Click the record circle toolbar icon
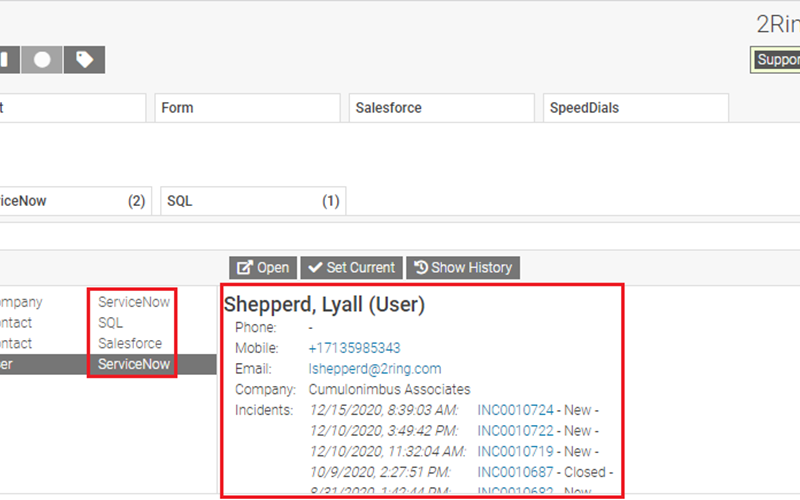800x500 pixels. pyautogui.click(x=42, y=60)
